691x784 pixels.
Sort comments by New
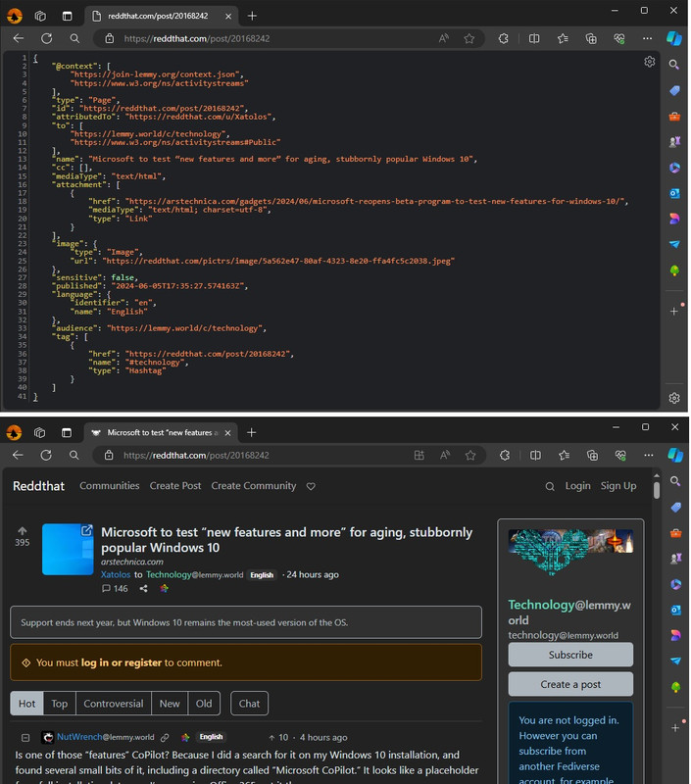[170, 704]
